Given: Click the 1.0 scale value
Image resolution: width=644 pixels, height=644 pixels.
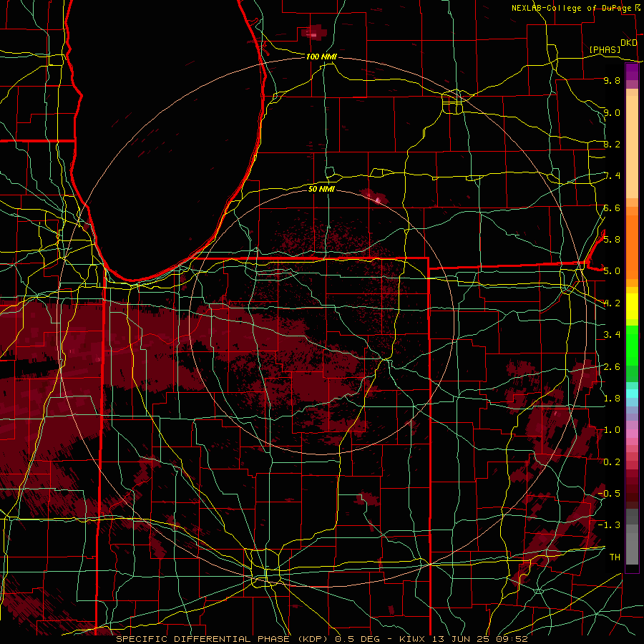Looking at the screenshot, I should 612,430.
